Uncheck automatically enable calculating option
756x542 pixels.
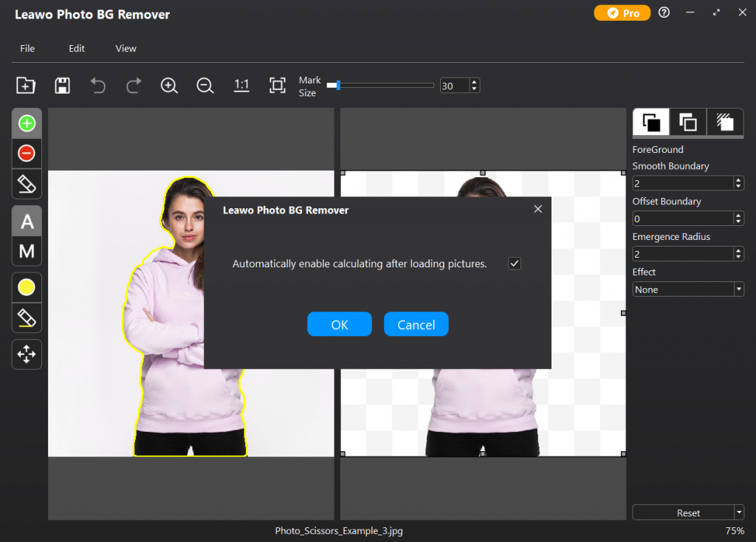point(515,263)
